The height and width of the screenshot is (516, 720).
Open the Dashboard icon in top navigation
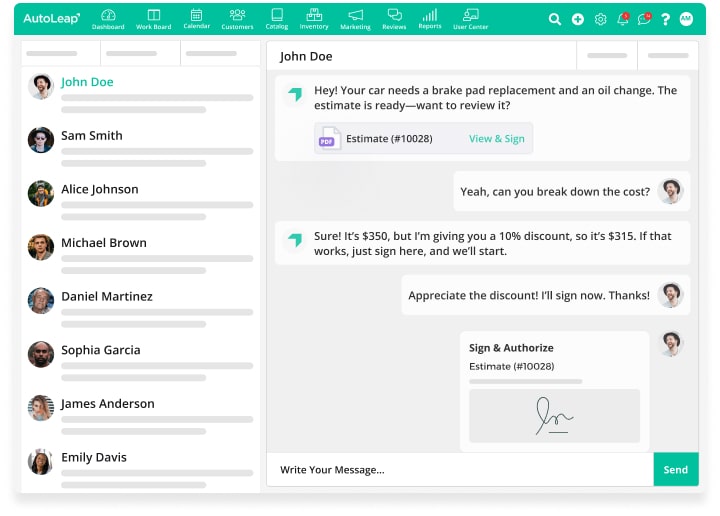tap(108, 16)
